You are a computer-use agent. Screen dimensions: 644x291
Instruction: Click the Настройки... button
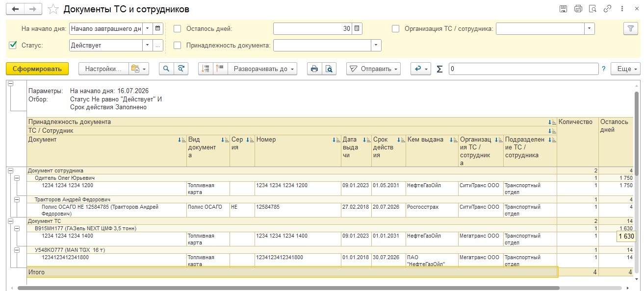pos(103,69)
